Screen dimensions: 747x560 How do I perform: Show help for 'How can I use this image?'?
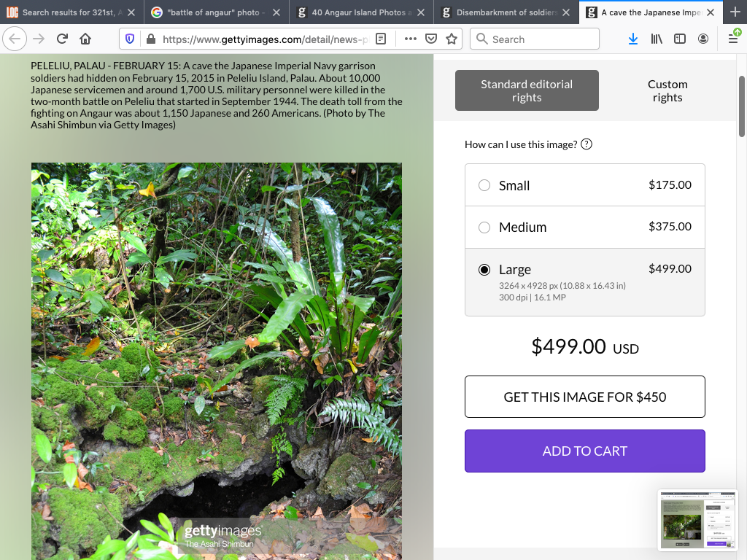click(587, 144)
